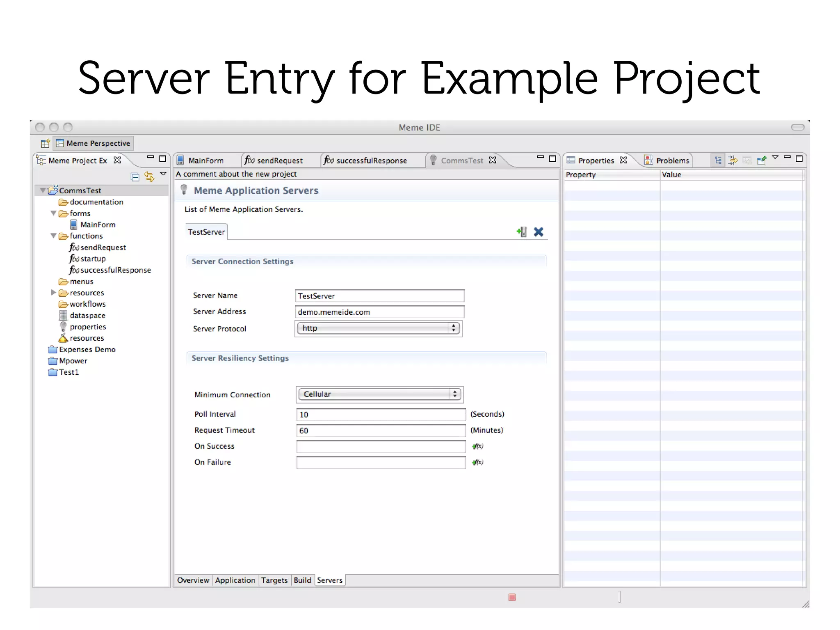Screen dimensions: 840x630
Task: Click the resources warning icon in tree
Action: (x=63, y=338)
